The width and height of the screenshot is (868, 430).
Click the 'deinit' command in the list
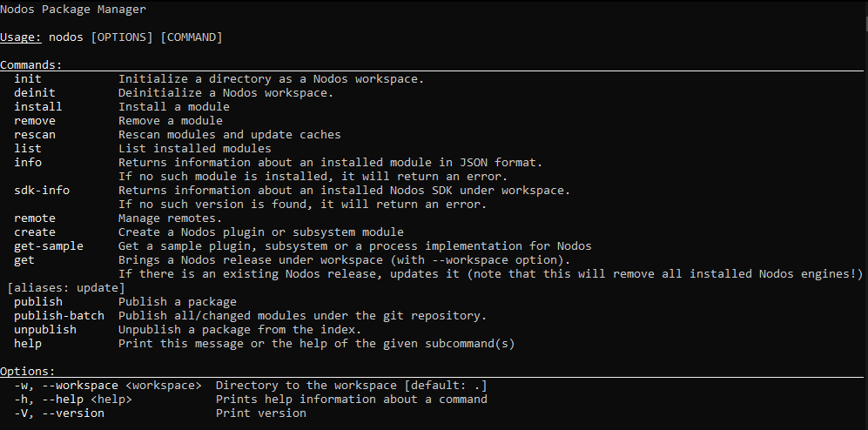tap(35, 93)
